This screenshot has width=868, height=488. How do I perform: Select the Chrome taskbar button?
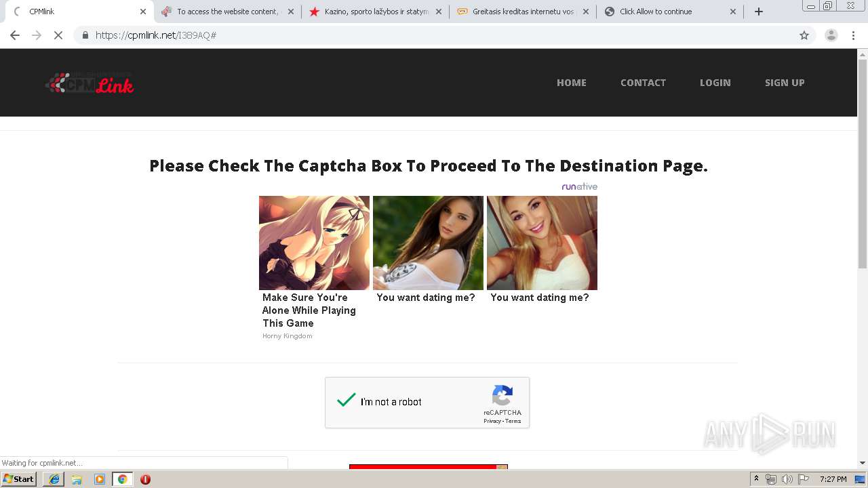pos(122,479)
